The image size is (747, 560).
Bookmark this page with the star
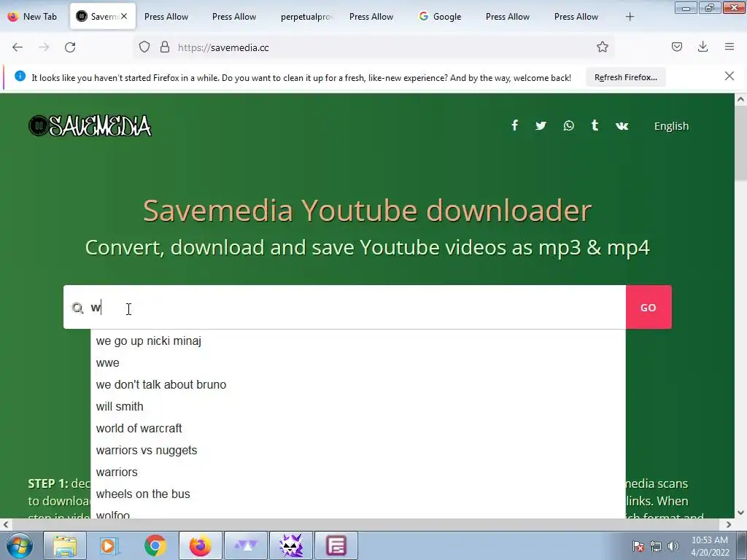602,47
